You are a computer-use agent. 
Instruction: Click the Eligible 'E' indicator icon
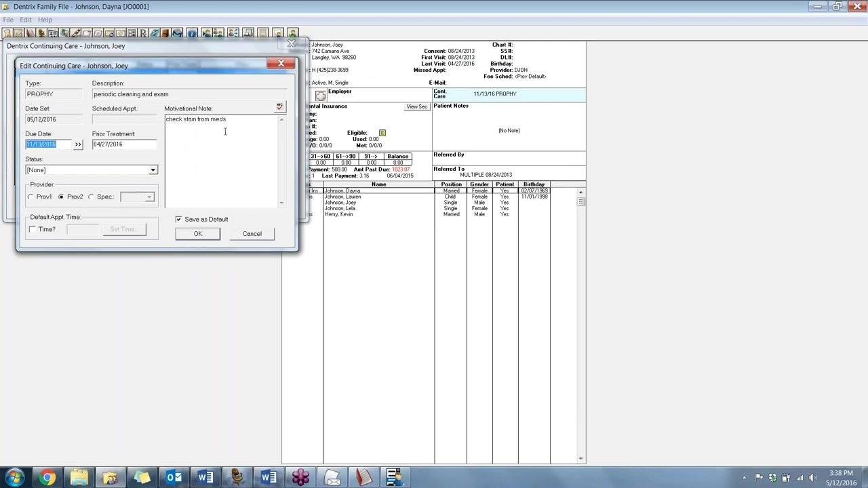click(x=382, y=133)
